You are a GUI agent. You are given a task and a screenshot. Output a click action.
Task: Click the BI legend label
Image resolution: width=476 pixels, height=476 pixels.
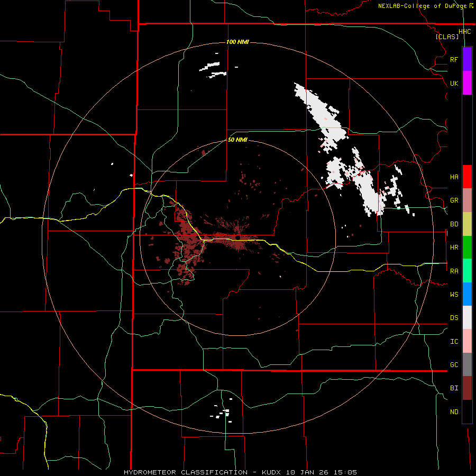coord(454,388)
